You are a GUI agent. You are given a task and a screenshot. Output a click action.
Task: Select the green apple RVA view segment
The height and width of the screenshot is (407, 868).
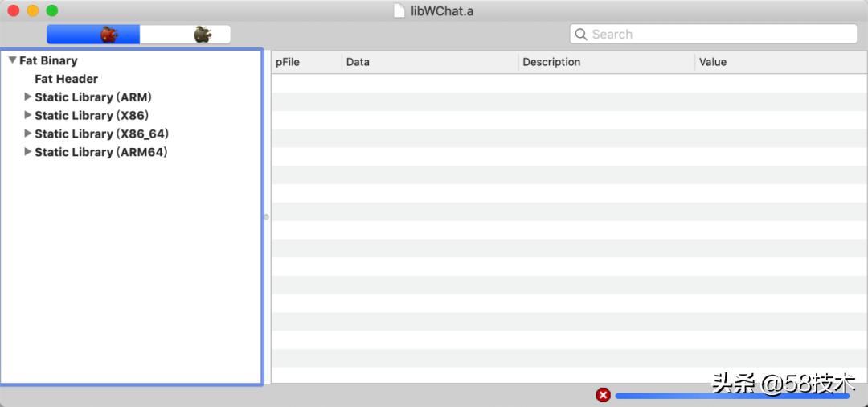(185, 35)
